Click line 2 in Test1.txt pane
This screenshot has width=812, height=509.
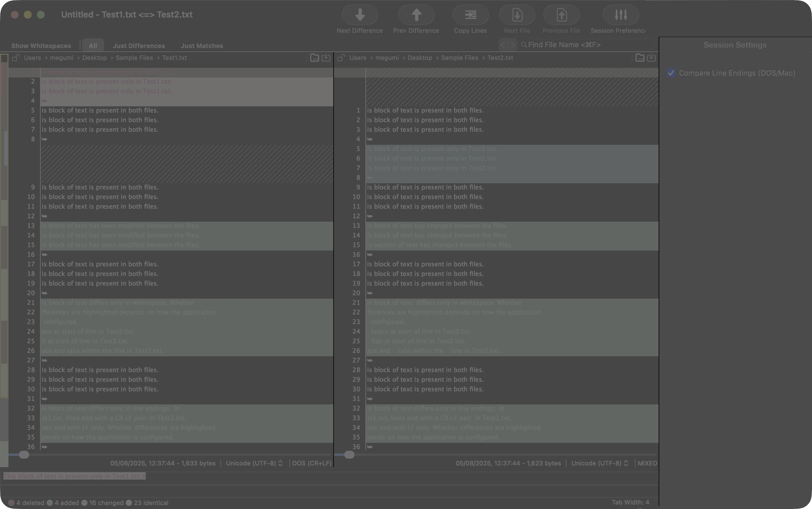click(187, 81)
